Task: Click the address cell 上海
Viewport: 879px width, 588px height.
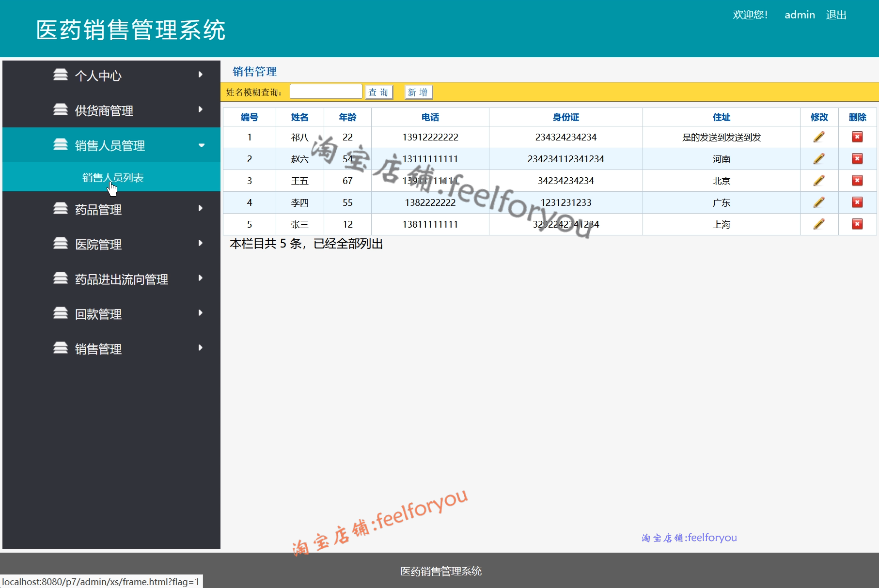Action: tap(722, 224)
